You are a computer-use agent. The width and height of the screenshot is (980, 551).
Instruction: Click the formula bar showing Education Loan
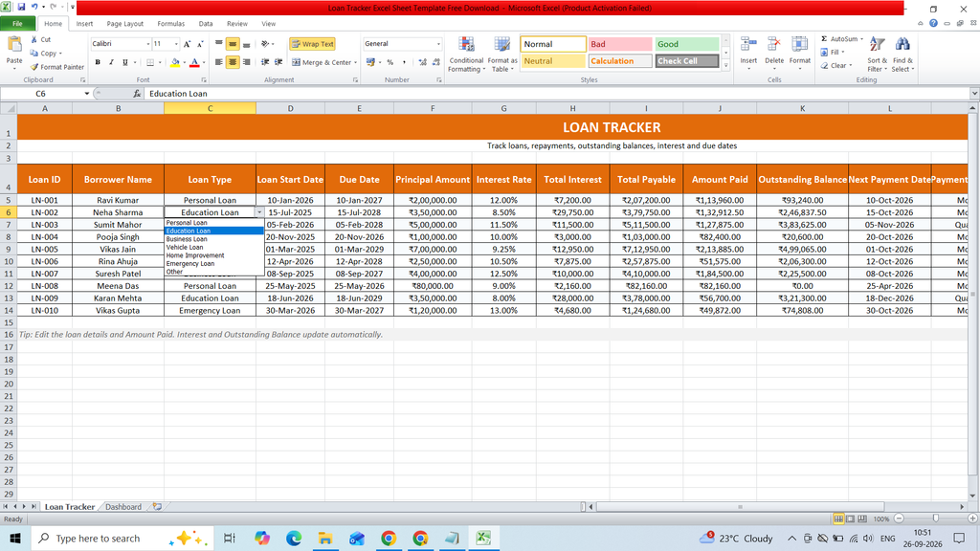556,94
